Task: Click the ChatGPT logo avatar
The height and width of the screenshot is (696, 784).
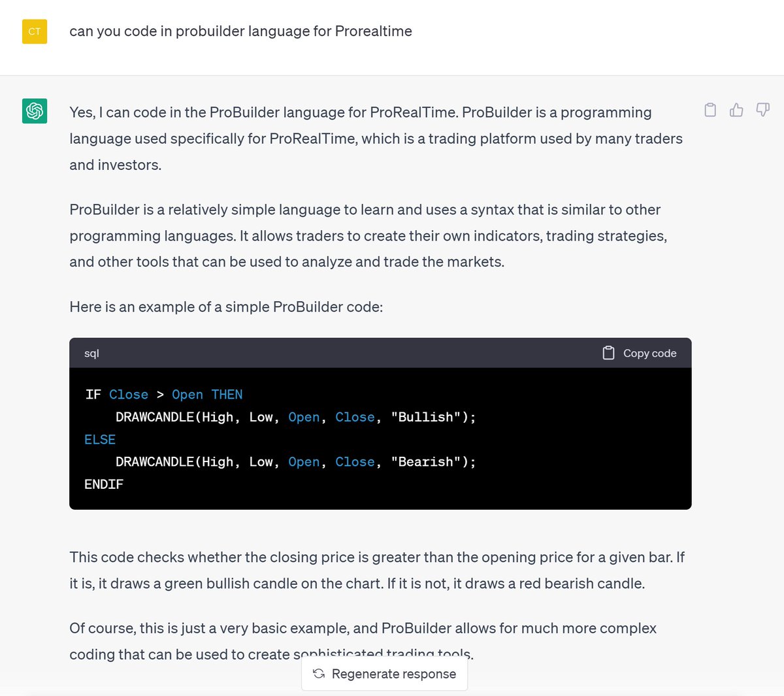Action: click(x=35, y=111)
